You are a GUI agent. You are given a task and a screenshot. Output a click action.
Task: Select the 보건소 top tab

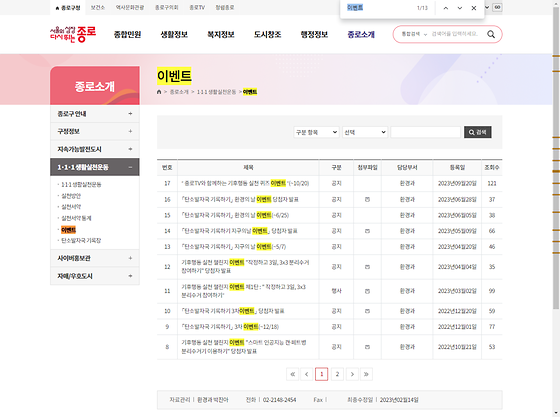point(98,7)
